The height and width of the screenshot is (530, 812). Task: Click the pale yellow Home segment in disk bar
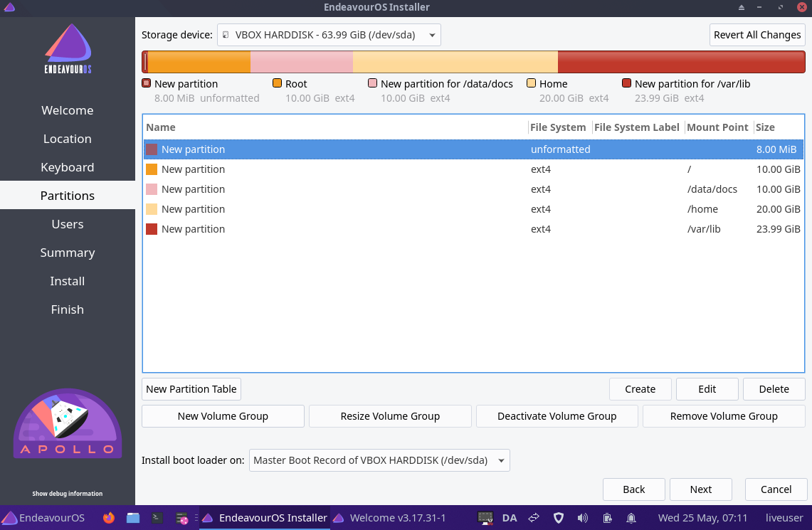455,62
